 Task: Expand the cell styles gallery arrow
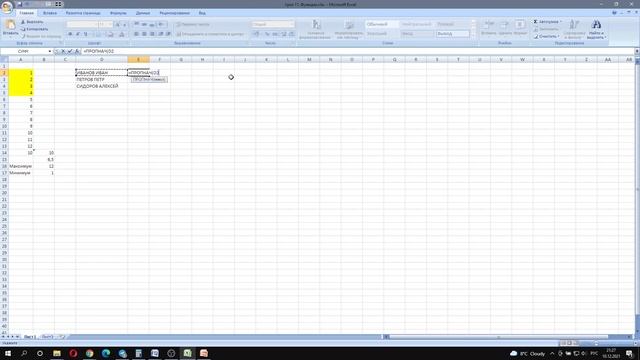click(473, 36)
